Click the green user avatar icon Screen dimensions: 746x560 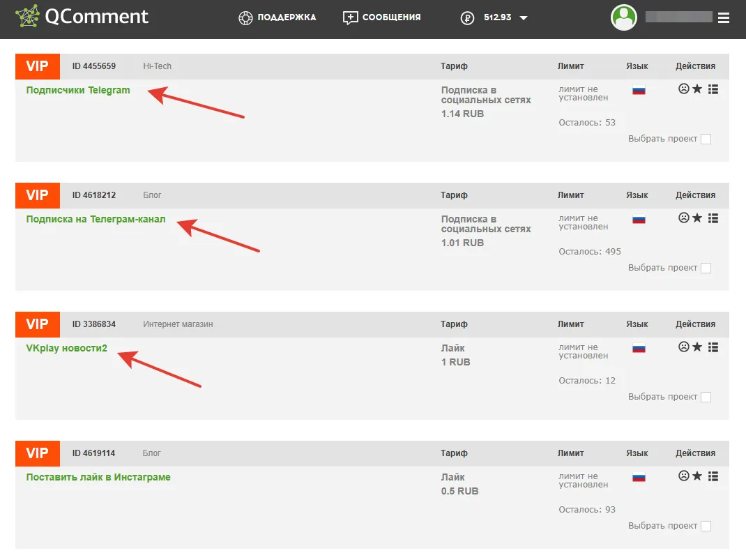[624, 17]
